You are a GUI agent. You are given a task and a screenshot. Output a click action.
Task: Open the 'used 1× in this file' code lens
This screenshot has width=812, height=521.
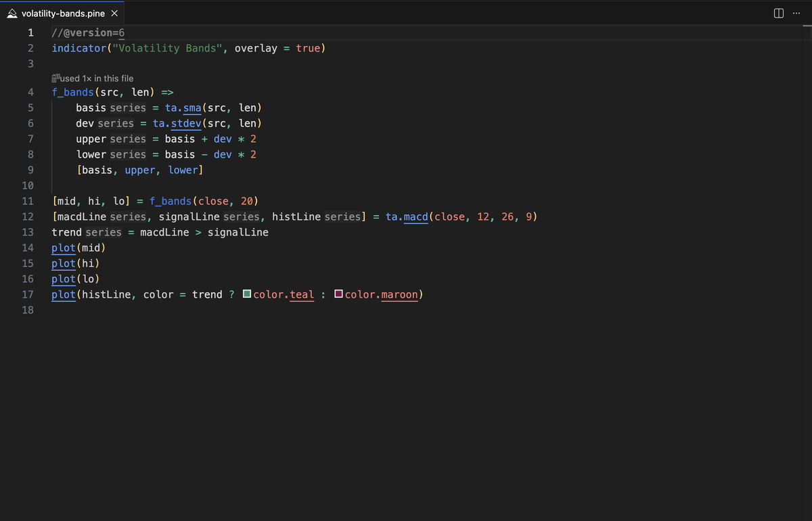pyautogui.click(x=97, y=78)
